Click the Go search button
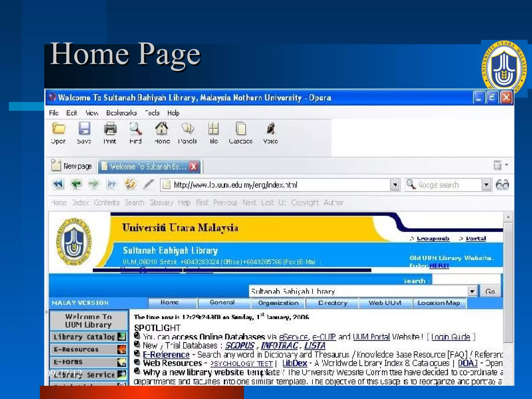This screenshot has height=399, width=532. point(490,291)
